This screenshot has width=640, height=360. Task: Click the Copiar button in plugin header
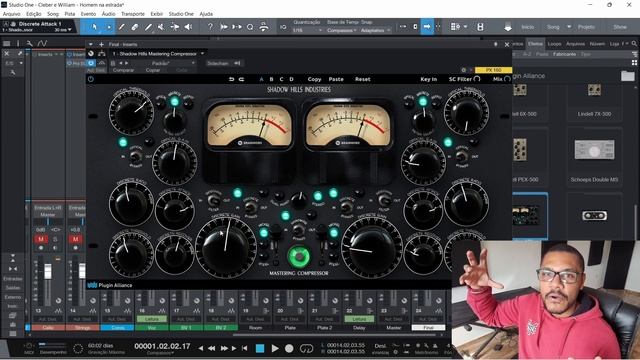(x=153, y=70)
